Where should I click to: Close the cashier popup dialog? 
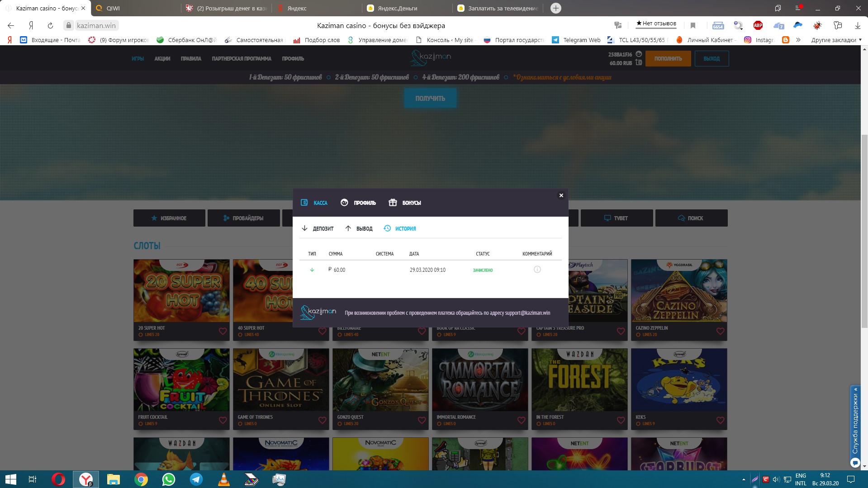561,195
